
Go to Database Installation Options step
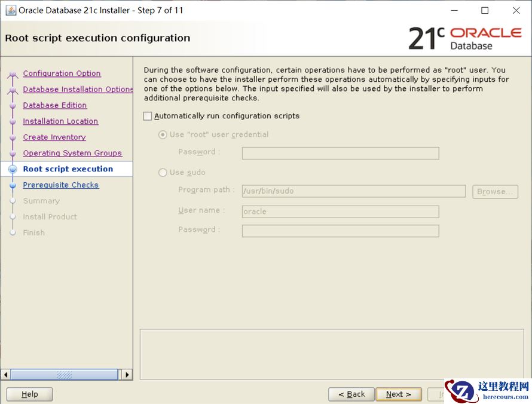78,89
